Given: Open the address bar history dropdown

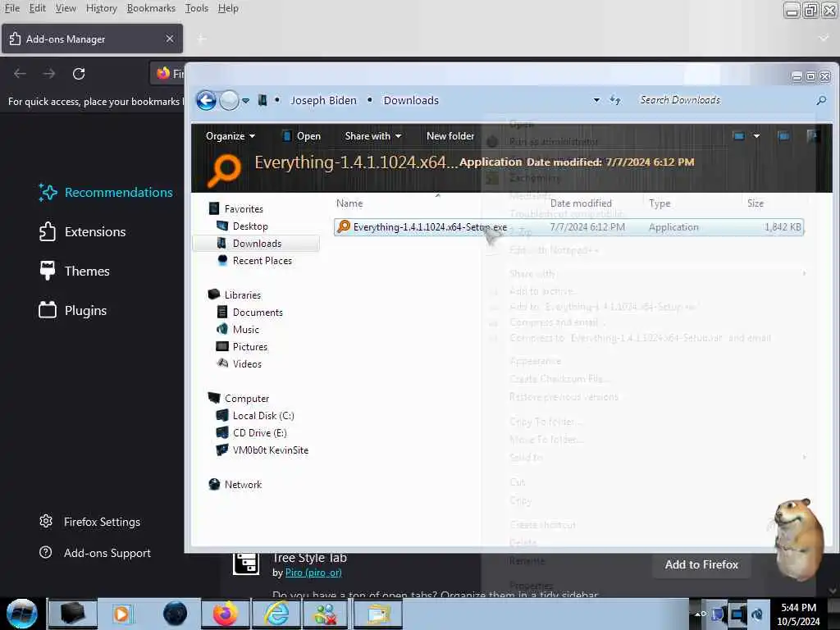Looking at the screenshot, I should (x=596, y=100).
